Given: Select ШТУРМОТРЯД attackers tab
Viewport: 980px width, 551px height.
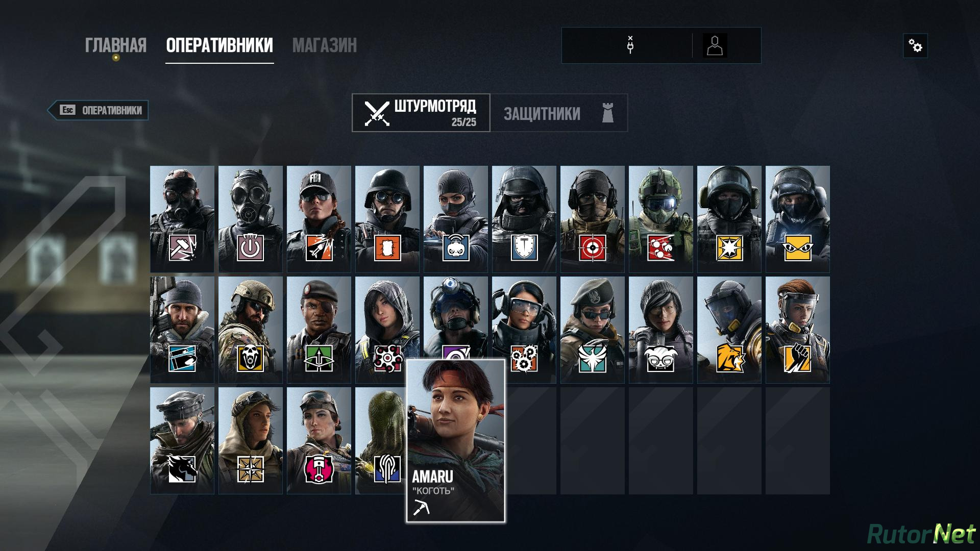Looking at the screenshot, I should coord(421,113).
